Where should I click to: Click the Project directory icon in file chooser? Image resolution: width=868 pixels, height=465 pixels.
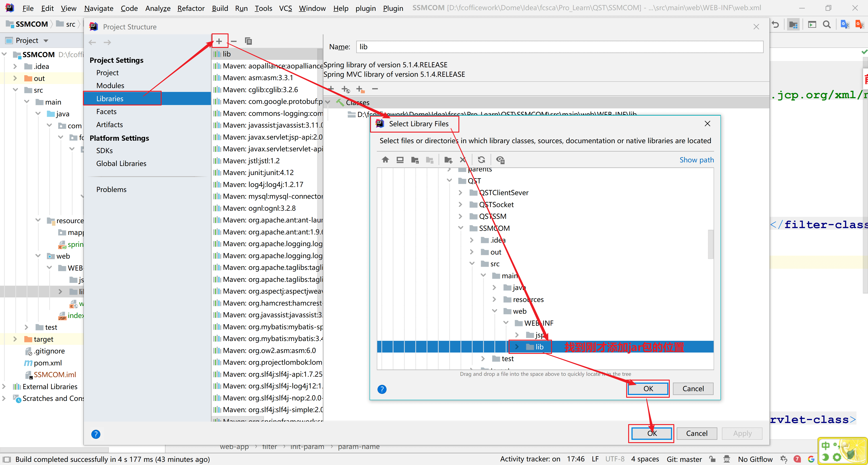tap(415, 160)
